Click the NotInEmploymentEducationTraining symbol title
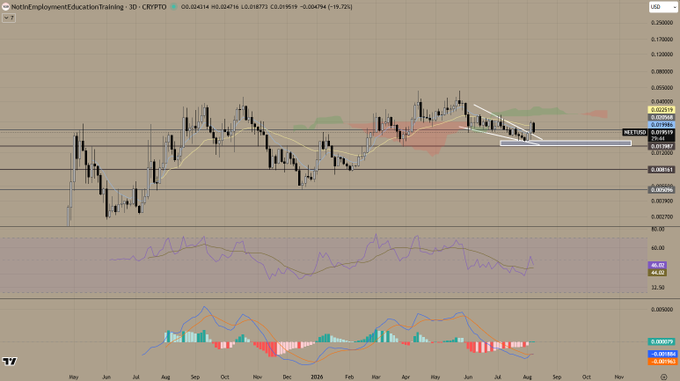Screen dimensions: 680x381 (x=67, y=7)
